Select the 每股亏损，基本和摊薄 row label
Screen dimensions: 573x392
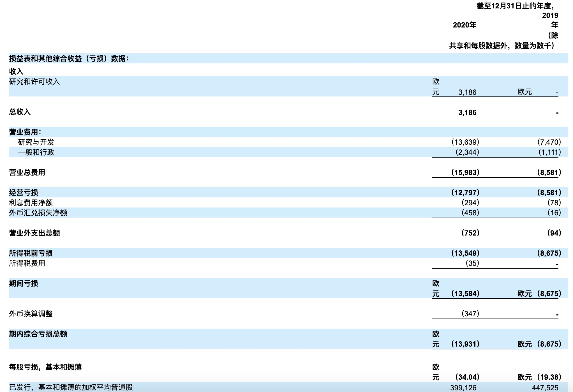point(45,367)
